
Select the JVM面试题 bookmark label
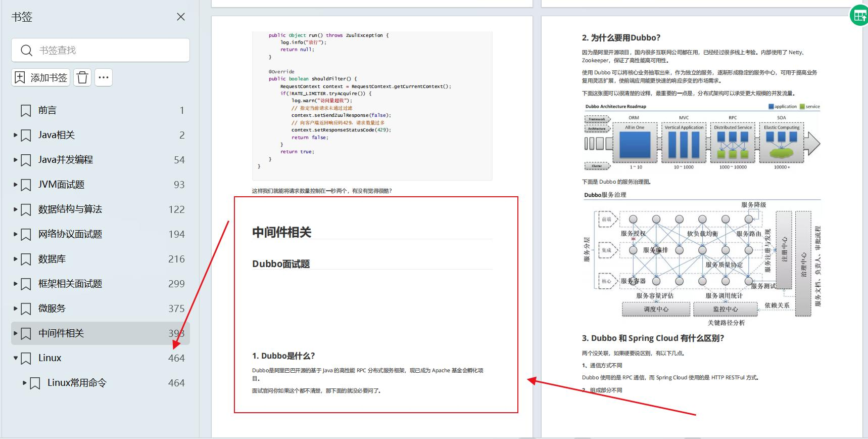tap(61, 185)
